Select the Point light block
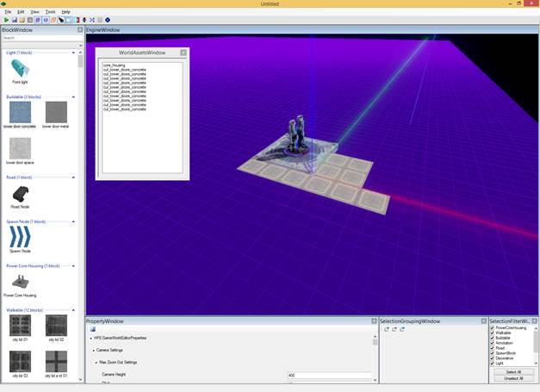 [x=20, y=69]
